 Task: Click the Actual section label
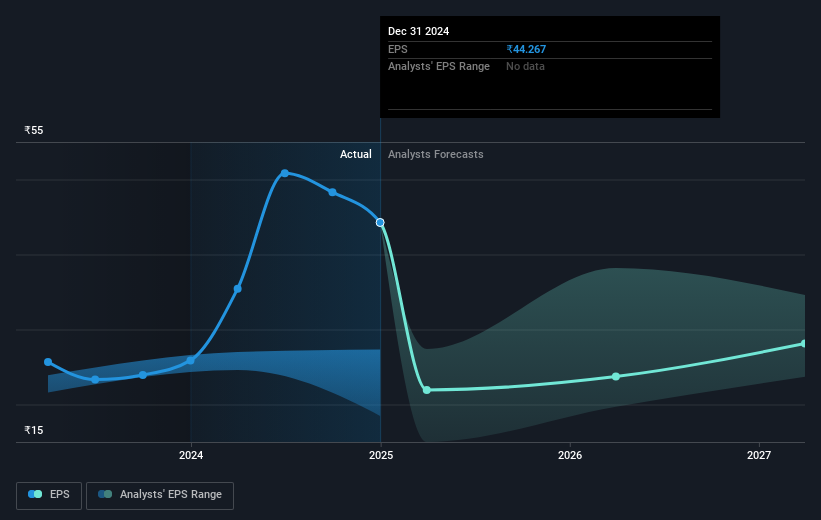click(356, 154)
